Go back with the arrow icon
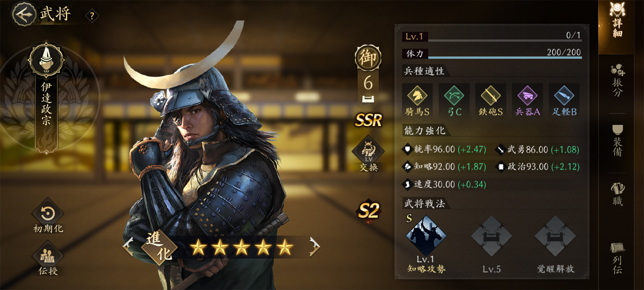 [23, 15]
